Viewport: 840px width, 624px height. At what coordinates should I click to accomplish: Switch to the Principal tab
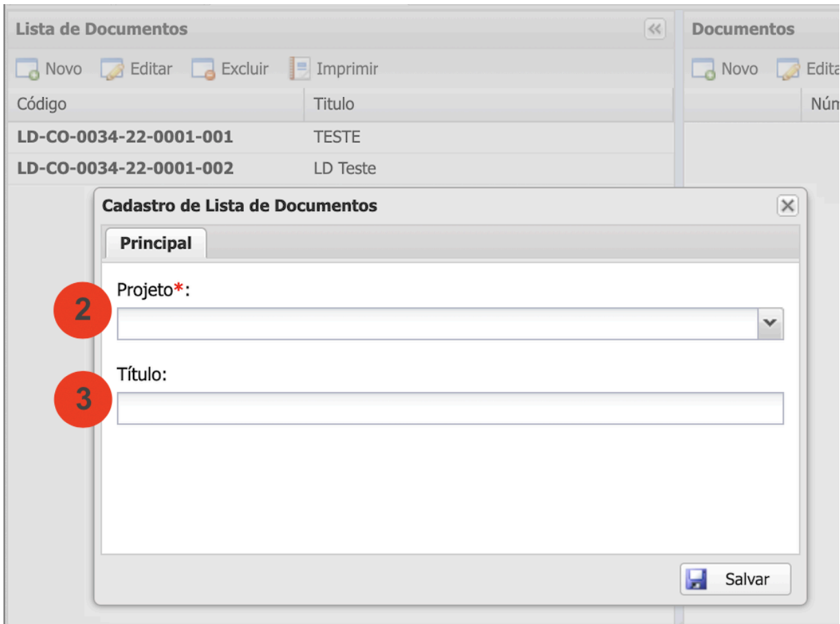pos(156,243)
